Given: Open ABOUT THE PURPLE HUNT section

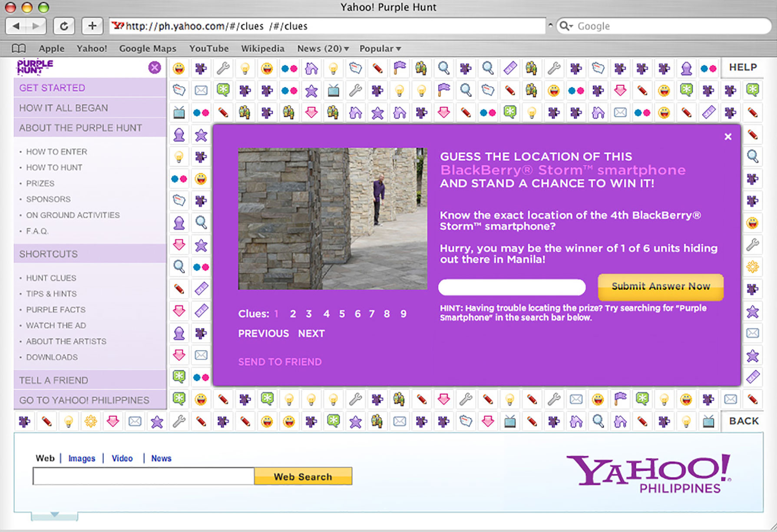Looking at the screenshot, I should tap(90, 128).
